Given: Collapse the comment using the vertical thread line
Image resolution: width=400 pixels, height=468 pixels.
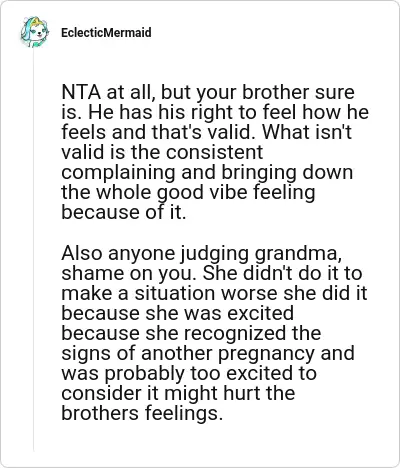Looking at the screenshot, I should (33, 250).
